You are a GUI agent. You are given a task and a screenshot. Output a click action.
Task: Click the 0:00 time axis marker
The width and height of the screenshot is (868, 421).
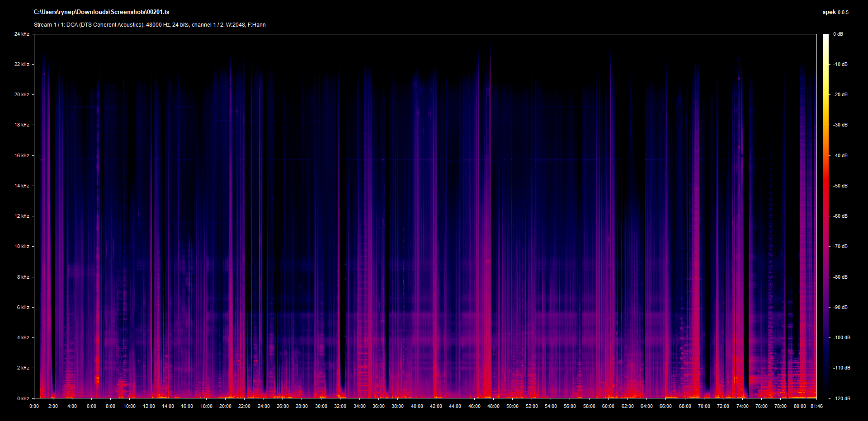tap(34, 406)
